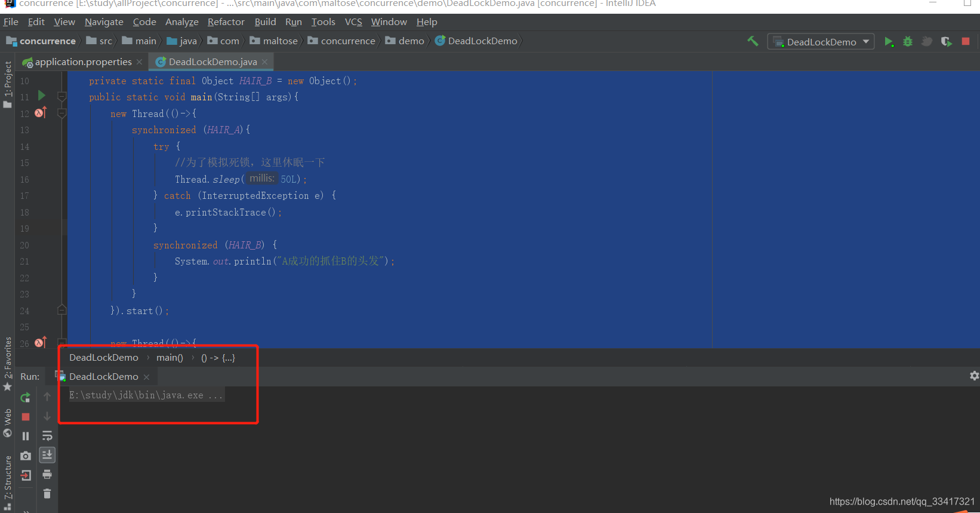Viewport: 980px width, 513px height.
Task: Click the run gutter arrow on line 11
Action: coord(41,96)
